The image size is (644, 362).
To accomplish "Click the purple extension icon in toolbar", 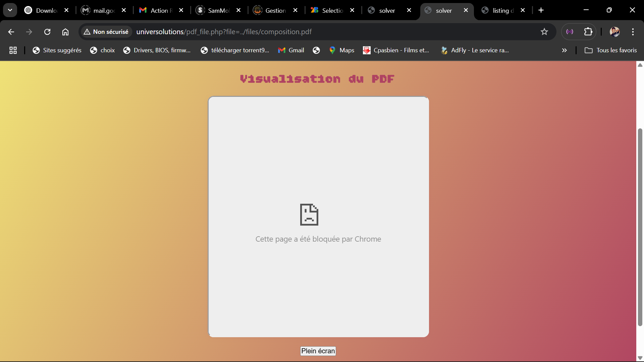I will (570, 32).
